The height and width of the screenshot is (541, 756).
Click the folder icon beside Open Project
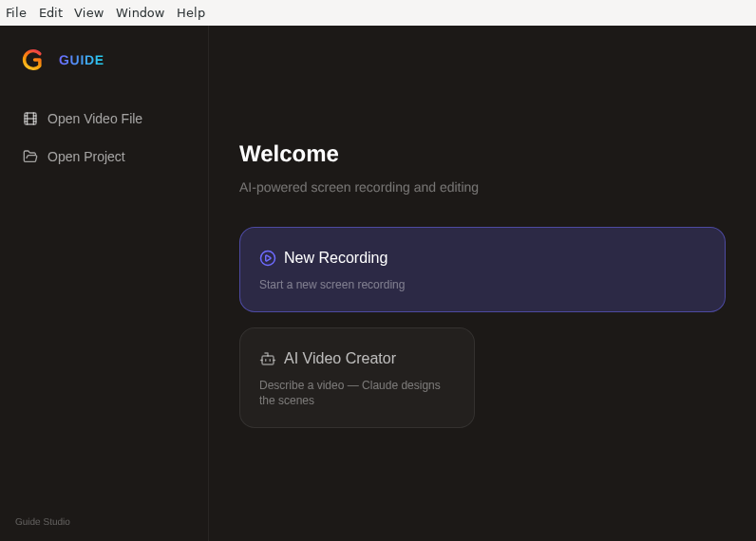(x=30, y=157)
